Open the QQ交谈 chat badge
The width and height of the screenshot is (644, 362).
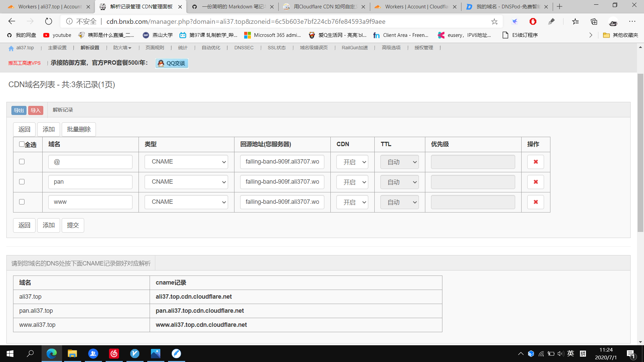pos(172,63)
